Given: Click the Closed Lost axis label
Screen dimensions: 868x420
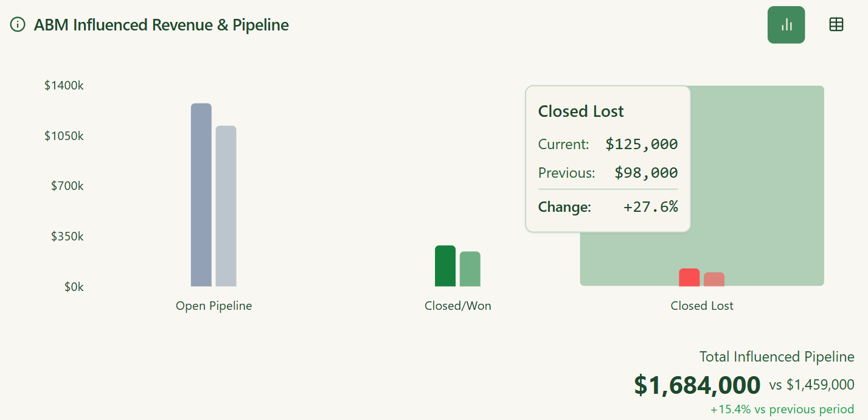Looking at the screenshot, I should [701, 305].
